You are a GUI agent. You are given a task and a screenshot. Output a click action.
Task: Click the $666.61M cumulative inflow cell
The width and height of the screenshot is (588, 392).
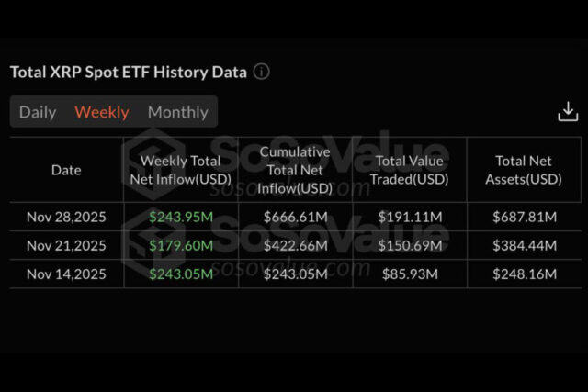tap(296, 218)
